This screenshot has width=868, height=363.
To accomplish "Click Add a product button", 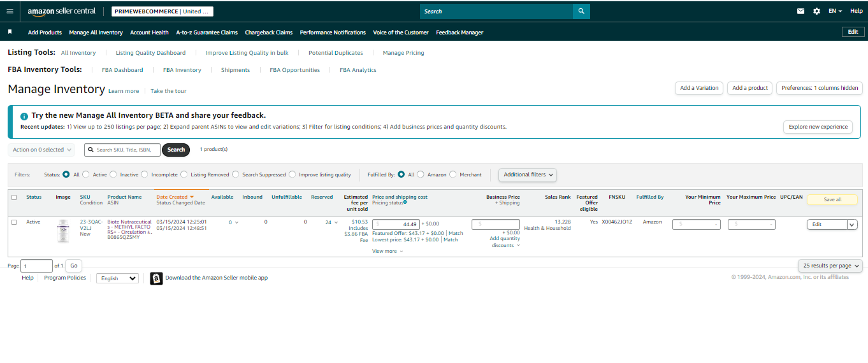I will [750, 88].
